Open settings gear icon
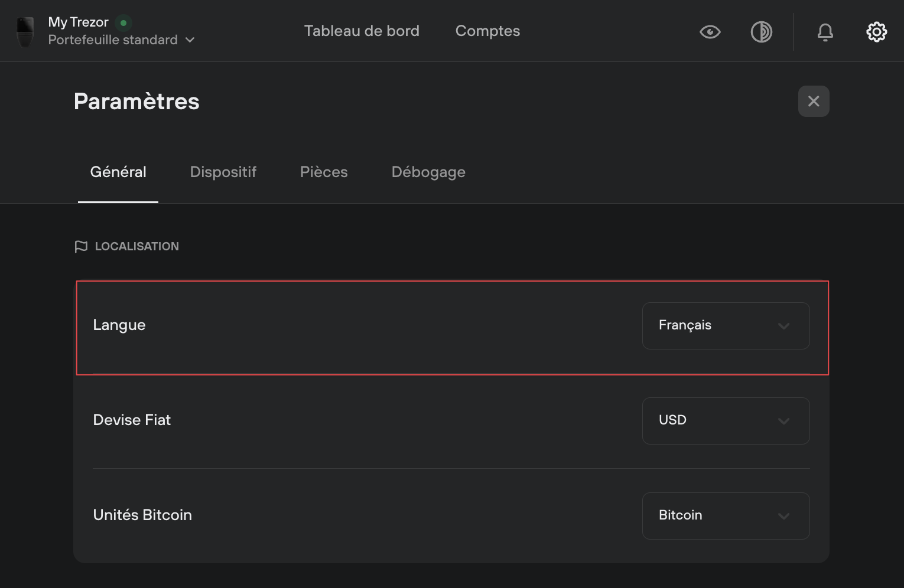 (876, 32)
